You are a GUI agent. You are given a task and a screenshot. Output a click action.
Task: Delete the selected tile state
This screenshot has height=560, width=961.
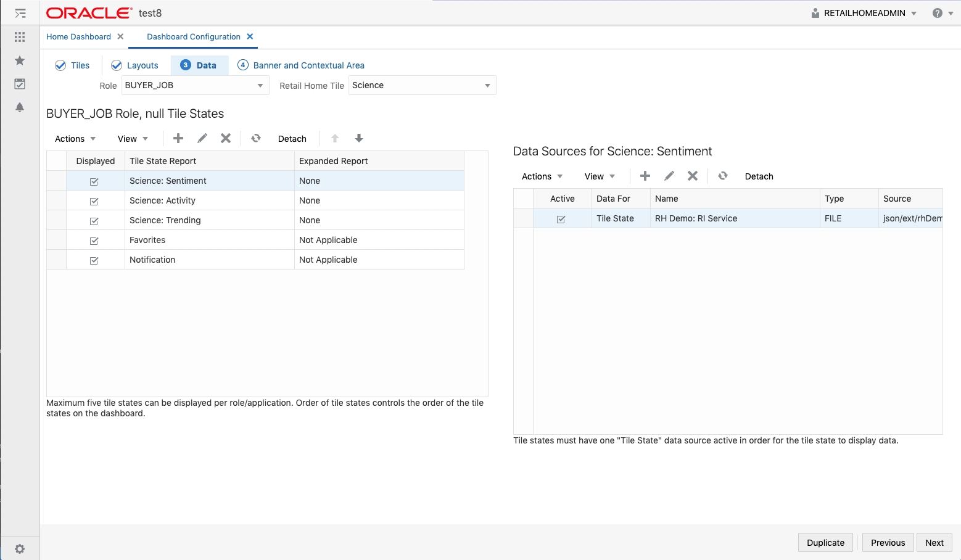pyautogui.click(x=225, y=138)
